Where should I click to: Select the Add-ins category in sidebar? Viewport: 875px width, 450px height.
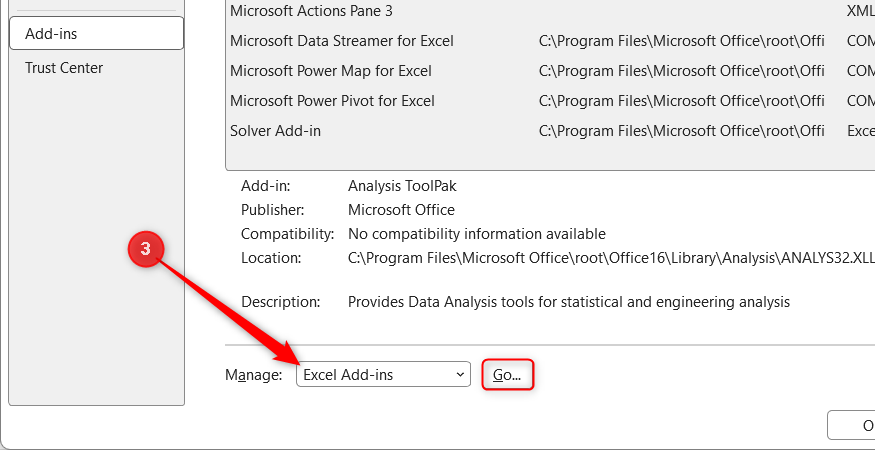tap(97, 33)
